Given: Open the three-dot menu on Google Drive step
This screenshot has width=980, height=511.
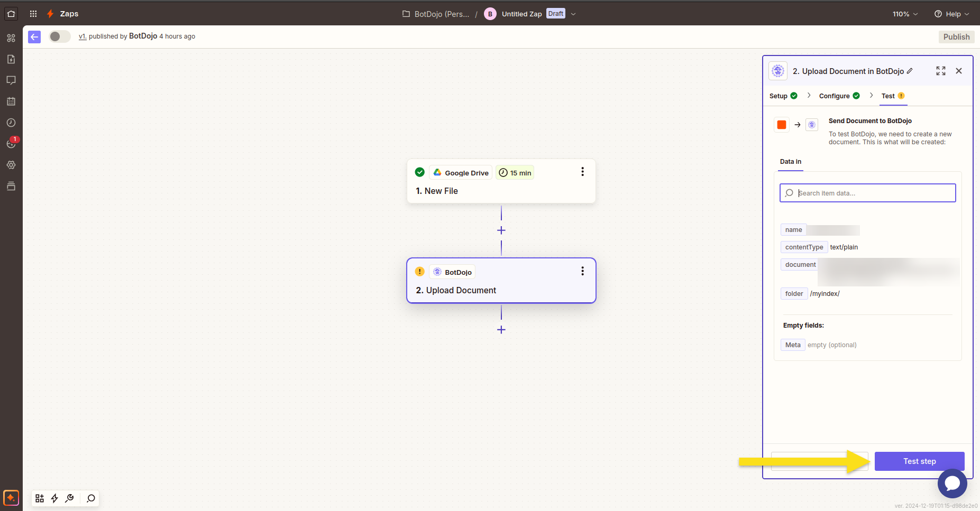Looking at the screenshot, I should point(582,172).
